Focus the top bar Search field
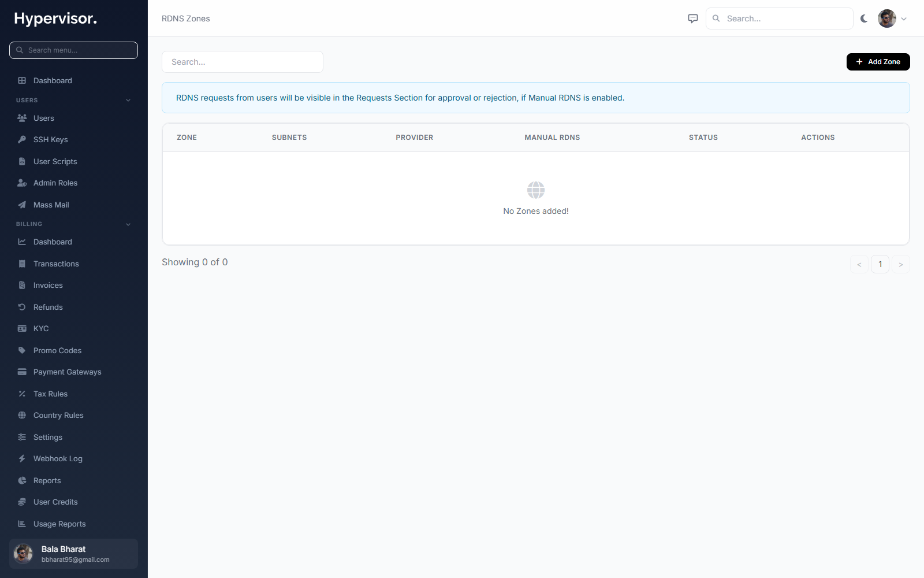 point(779,18)
